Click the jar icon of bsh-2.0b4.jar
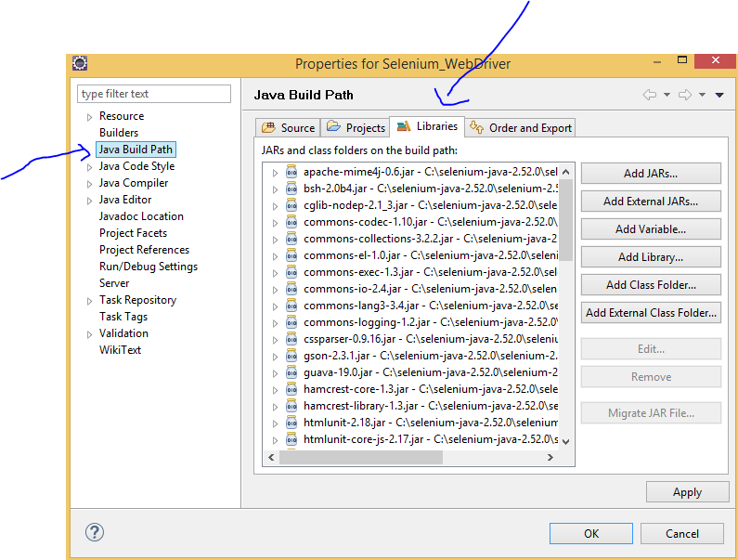 [291, 189]
